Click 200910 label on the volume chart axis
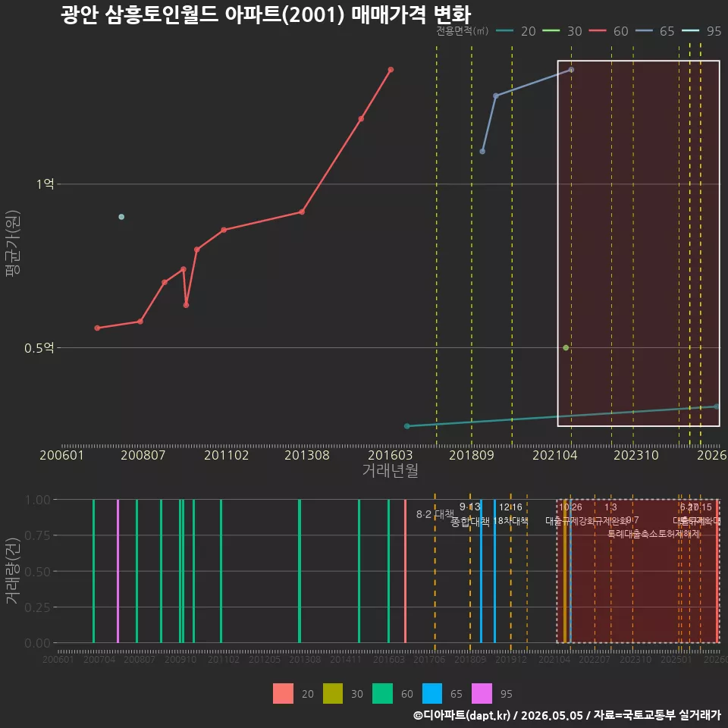The width and height of the screenshot is (728, 728). pos(180,659)
